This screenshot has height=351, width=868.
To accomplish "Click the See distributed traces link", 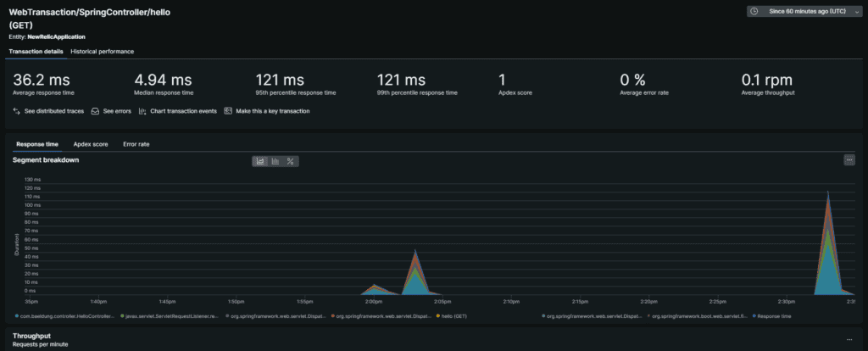I will click(53, 111).
